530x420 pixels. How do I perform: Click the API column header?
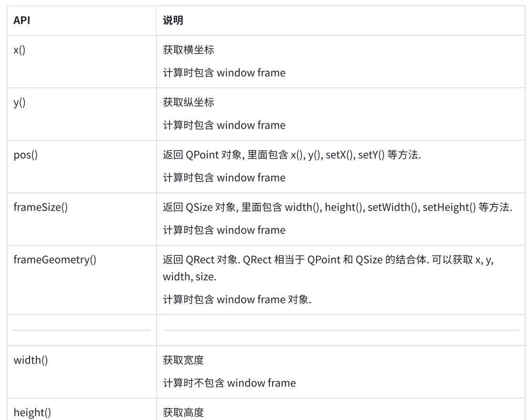(x=21, y=20)
